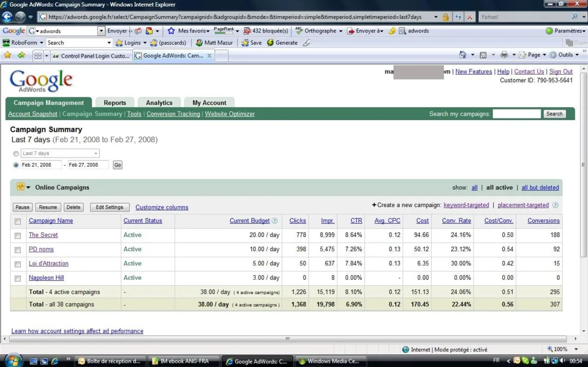Open Conversion Tracking link

tap(173, 114)
